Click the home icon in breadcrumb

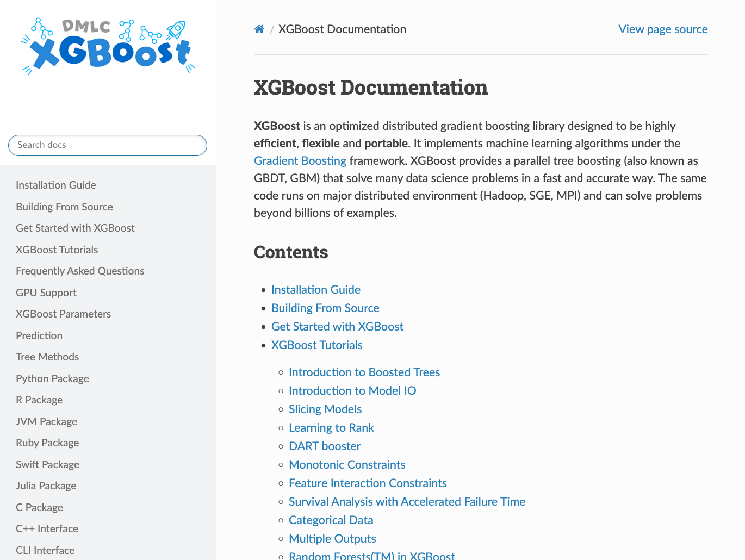(259, 29)
